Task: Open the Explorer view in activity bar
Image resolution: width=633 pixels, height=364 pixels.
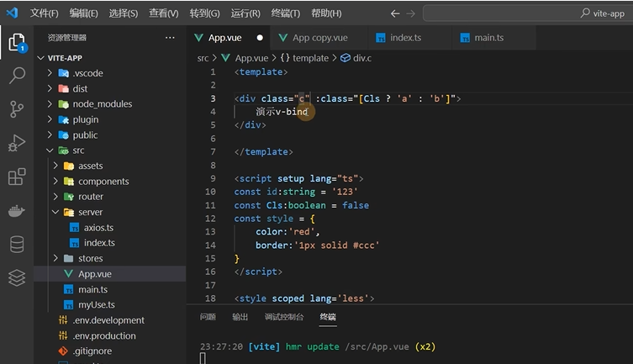Action: pos(17,42)
